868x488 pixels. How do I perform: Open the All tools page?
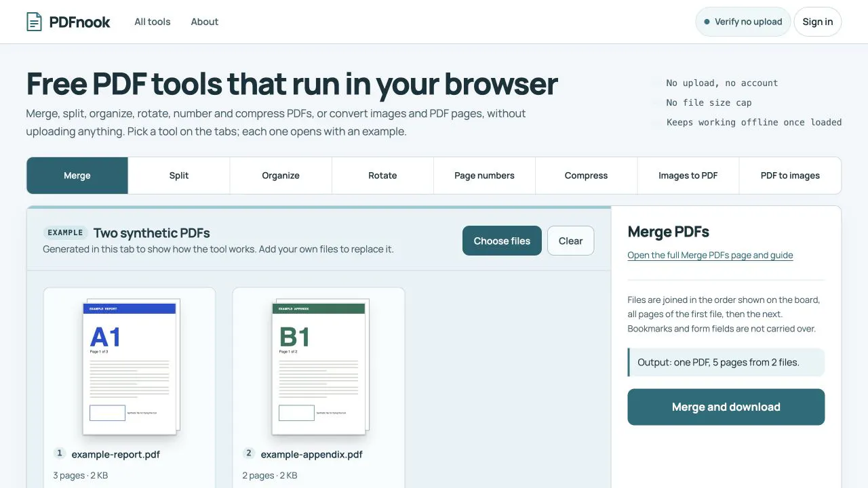[153, 22]
